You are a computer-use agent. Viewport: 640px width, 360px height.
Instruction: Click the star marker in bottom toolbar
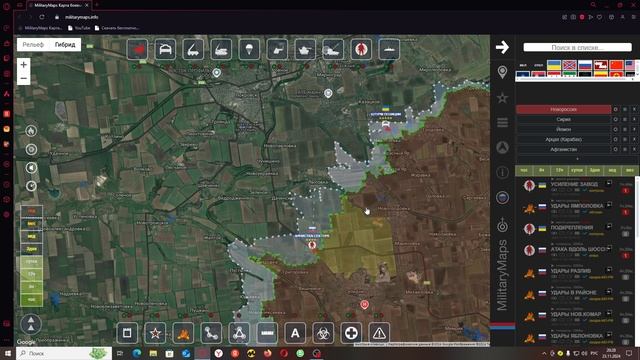[x=155, y=333]
